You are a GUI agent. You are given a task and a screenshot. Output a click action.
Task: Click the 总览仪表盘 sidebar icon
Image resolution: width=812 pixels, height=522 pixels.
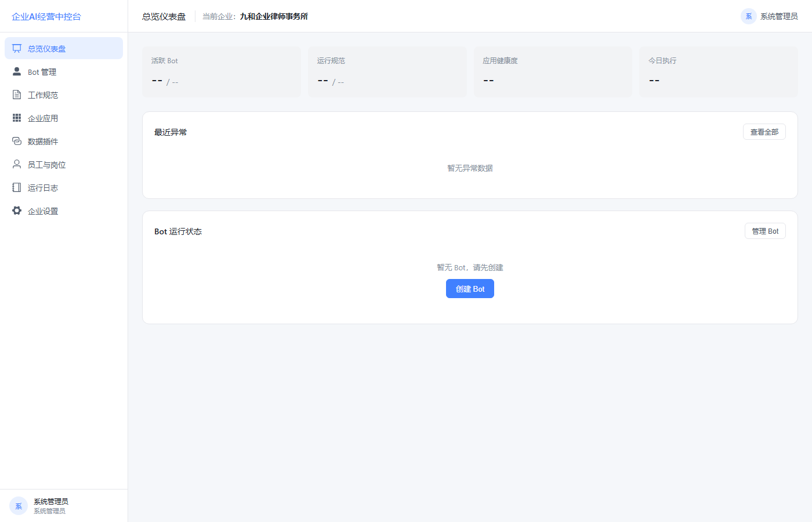click(17, 48)
